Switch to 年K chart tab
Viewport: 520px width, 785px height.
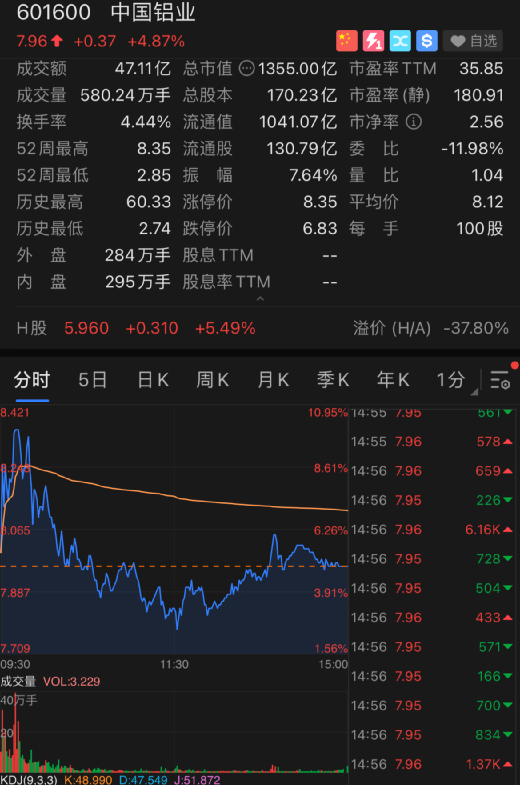tap(393, 380)
